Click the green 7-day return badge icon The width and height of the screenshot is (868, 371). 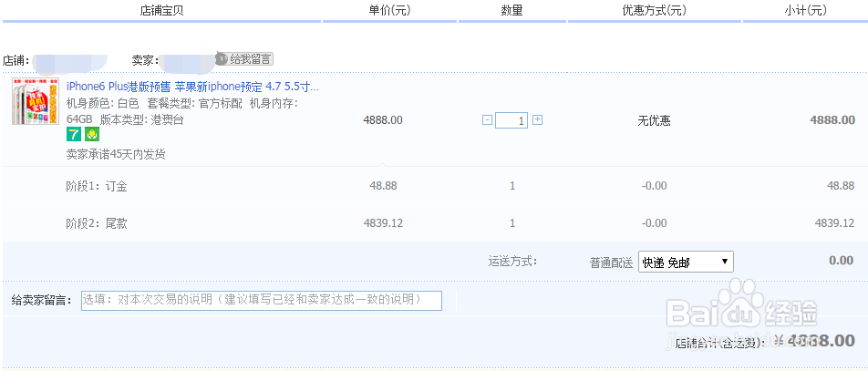point(74,134)
